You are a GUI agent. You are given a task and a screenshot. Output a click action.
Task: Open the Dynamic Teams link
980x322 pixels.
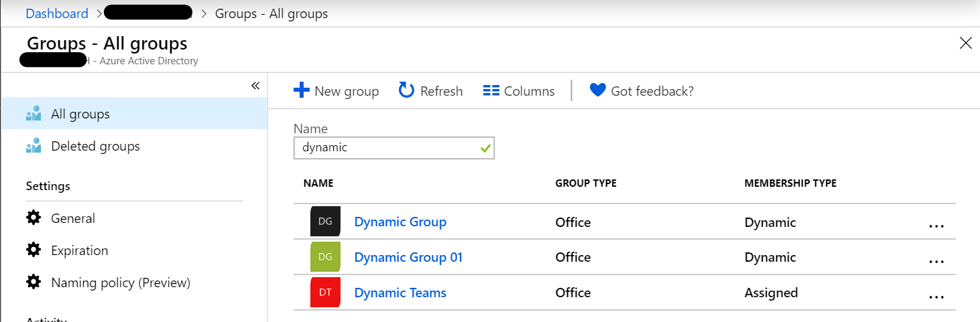coord(400,293)
